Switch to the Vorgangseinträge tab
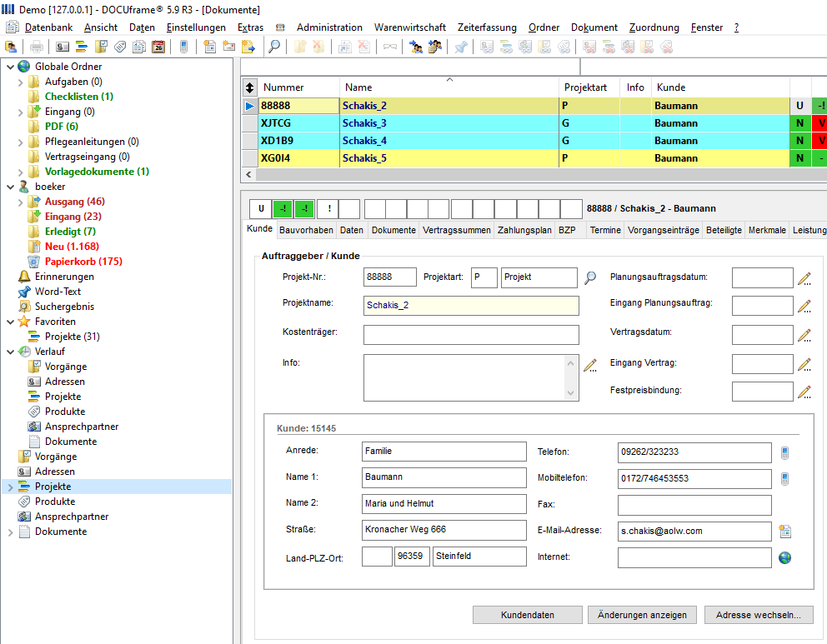The width and height of the screenshot is (827, 644). tap(663, 230)
